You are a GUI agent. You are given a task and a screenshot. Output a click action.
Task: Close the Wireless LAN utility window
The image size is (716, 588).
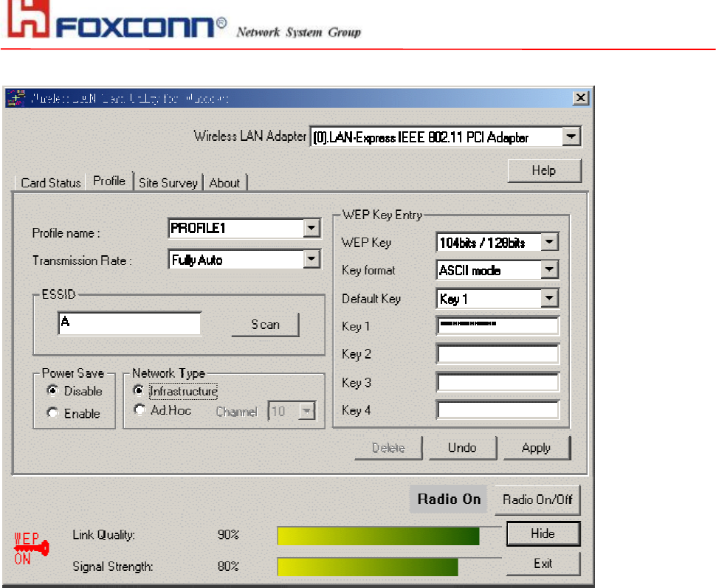point(580,97)
